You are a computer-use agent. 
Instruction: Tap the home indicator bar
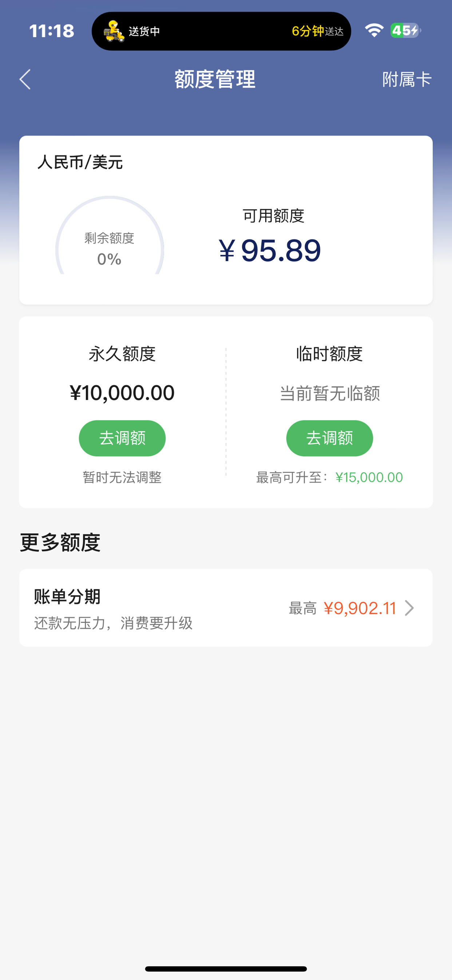226,969
